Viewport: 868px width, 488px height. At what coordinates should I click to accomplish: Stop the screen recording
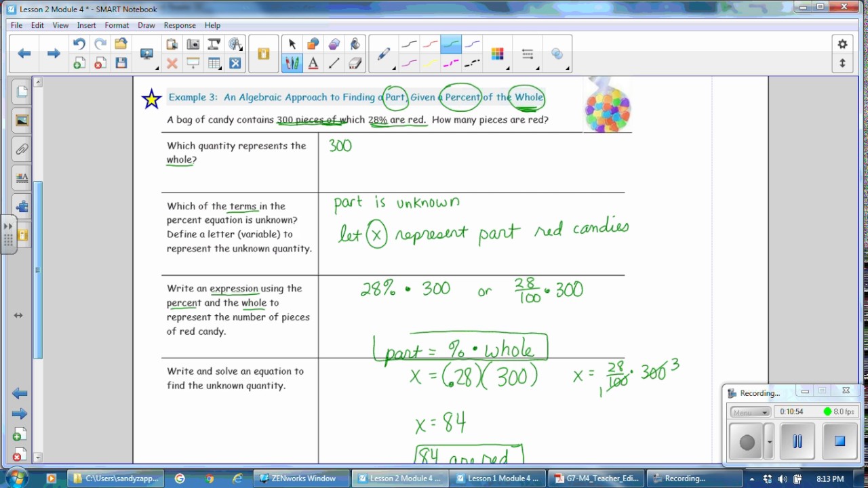pos(840,441)
